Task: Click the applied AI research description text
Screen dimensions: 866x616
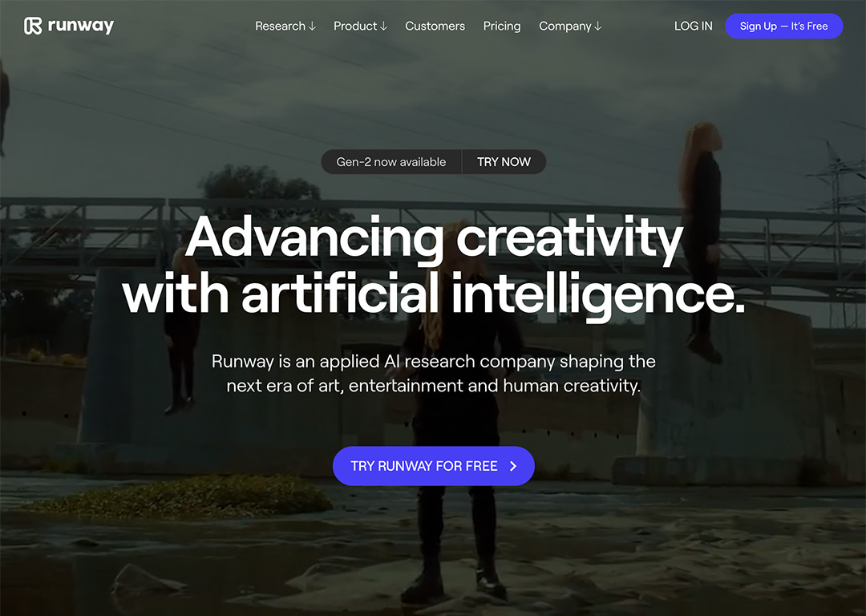Action: coord(434,374)
